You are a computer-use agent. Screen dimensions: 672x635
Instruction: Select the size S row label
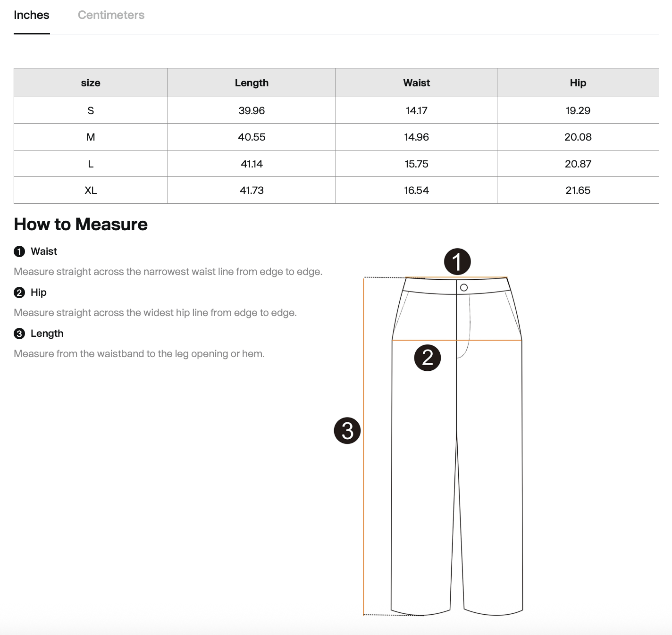click(91, 110)
